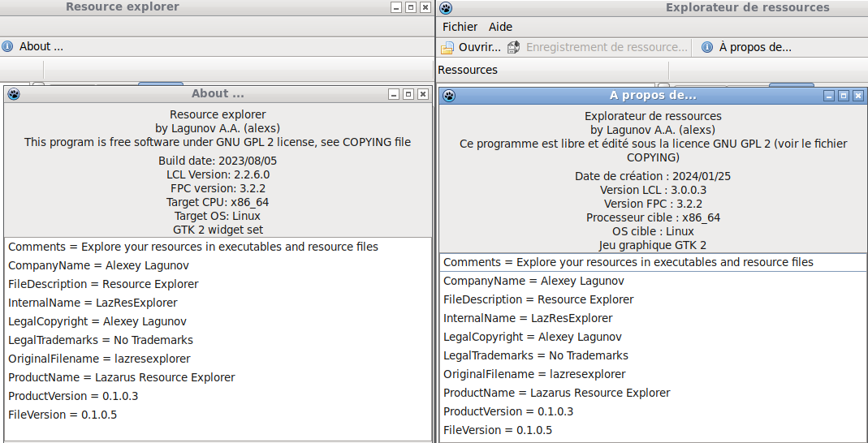Click the À propos de info icon

(x=707, y=48)
